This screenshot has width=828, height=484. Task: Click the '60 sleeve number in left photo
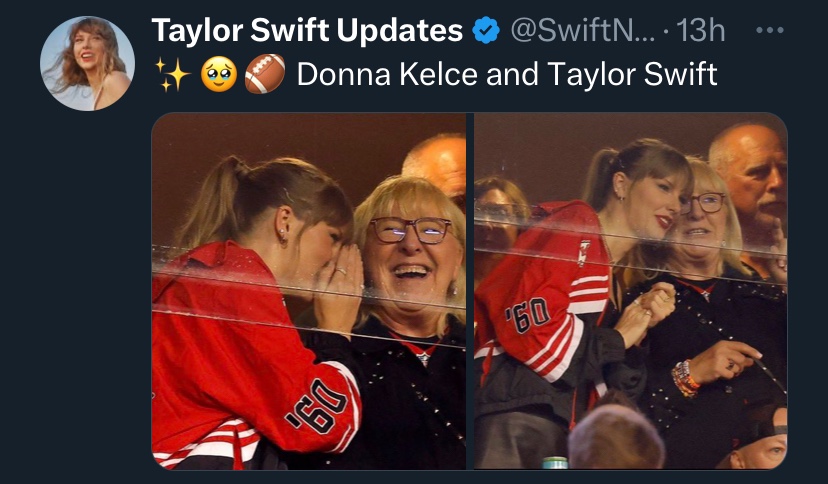click(316, 410)
